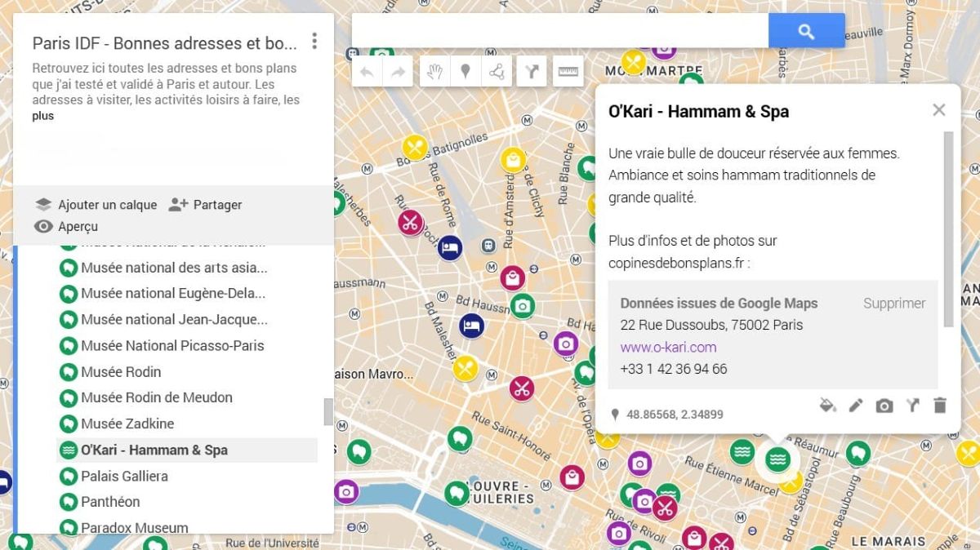Click crimson shopping bag marker below Rue Saint-Honoré
980x550 pixels.
point(572,477)
